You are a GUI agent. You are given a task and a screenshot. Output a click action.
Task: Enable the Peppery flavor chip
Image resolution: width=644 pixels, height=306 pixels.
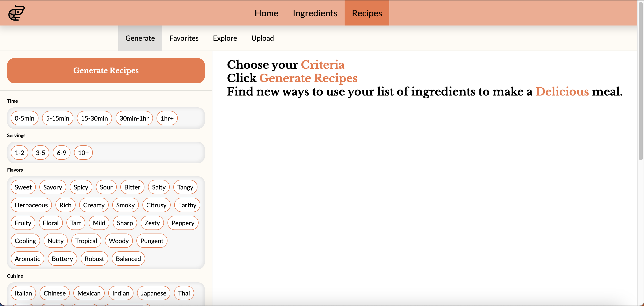183,223
